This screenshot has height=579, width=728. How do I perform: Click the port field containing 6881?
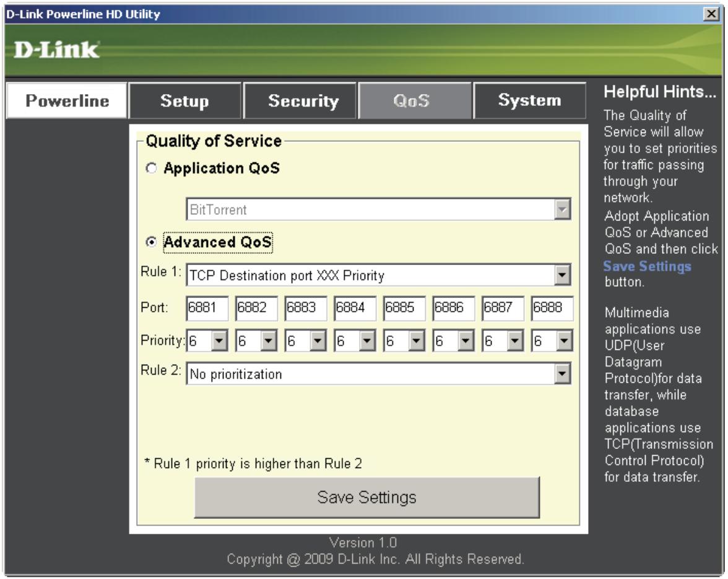207,308
